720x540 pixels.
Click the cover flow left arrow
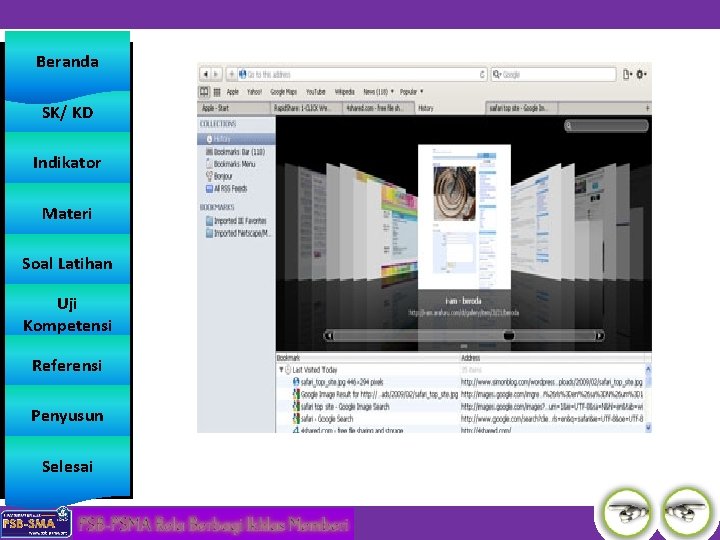(329, 336)
